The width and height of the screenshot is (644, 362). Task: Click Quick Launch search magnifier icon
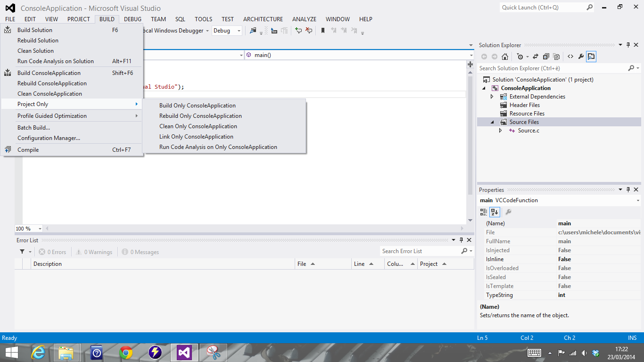click(590, 8)
